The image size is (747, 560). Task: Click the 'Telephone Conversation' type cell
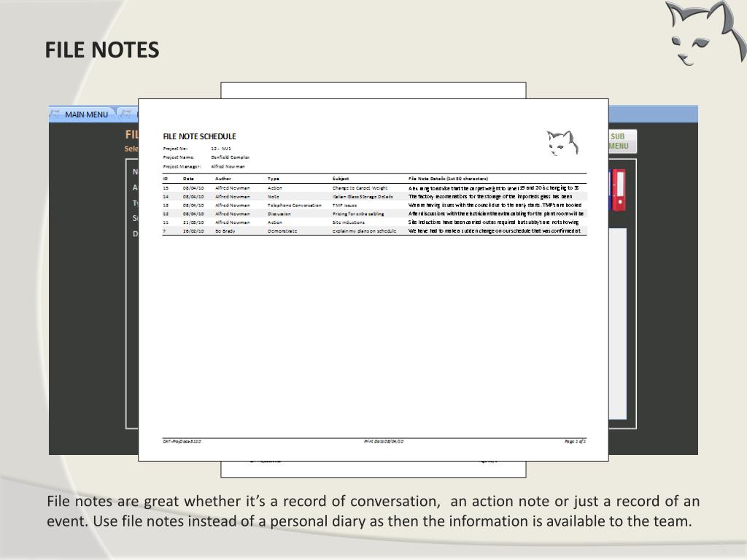coord(295,205)
